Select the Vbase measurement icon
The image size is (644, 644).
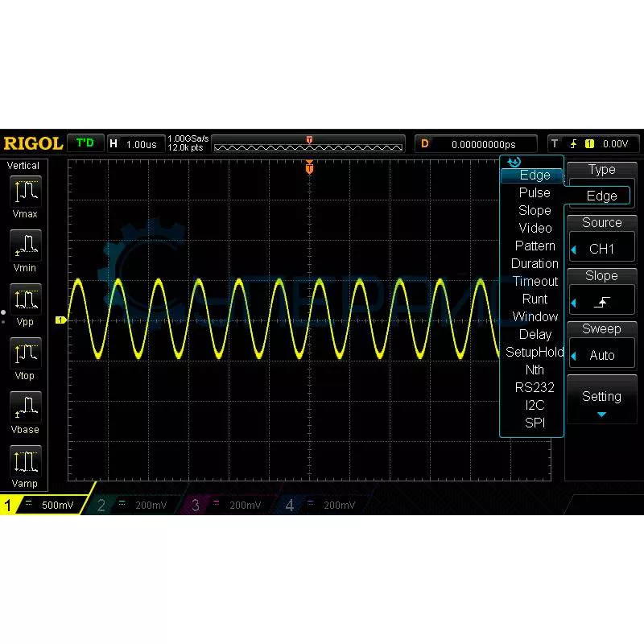(25, 408)
